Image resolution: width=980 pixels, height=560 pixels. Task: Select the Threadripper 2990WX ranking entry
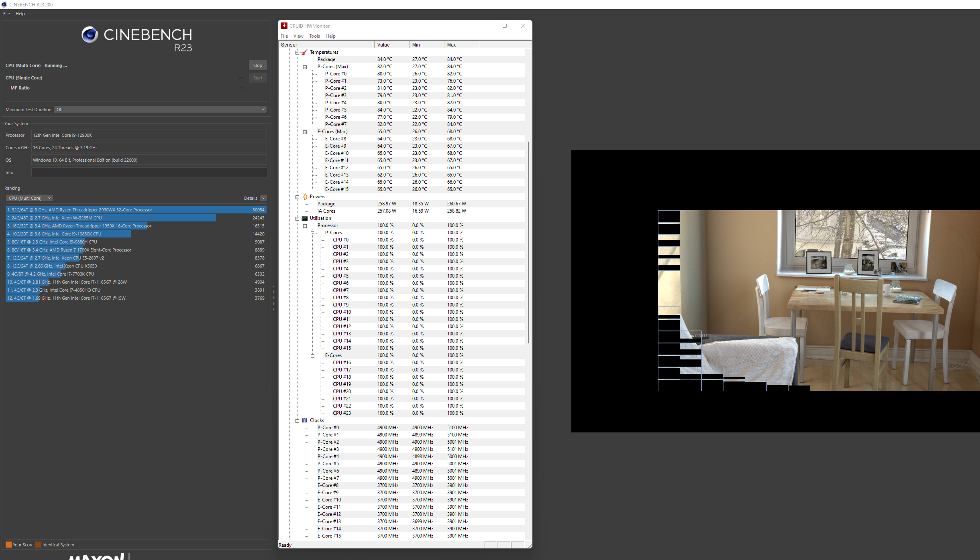(136, 210)
